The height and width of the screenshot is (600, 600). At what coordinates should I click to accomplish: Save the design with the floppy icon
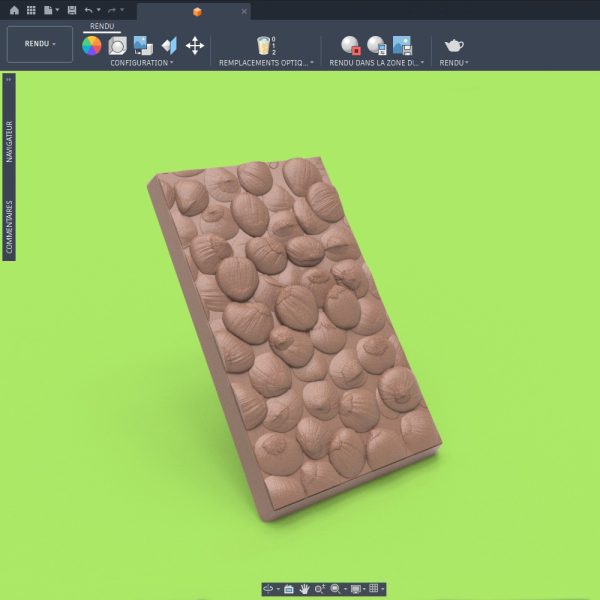72,10
